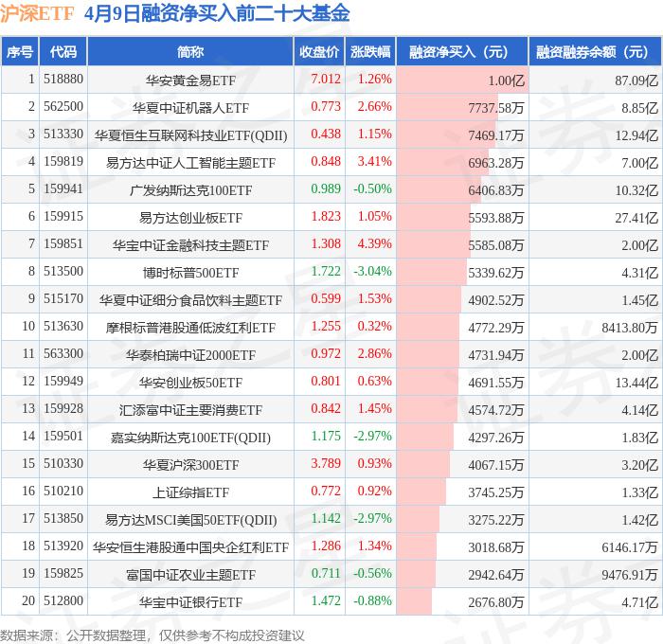Click change value -3.04%
Image resolution: width=663 pixels, height=644 pixels.
[x=372, y=271]
